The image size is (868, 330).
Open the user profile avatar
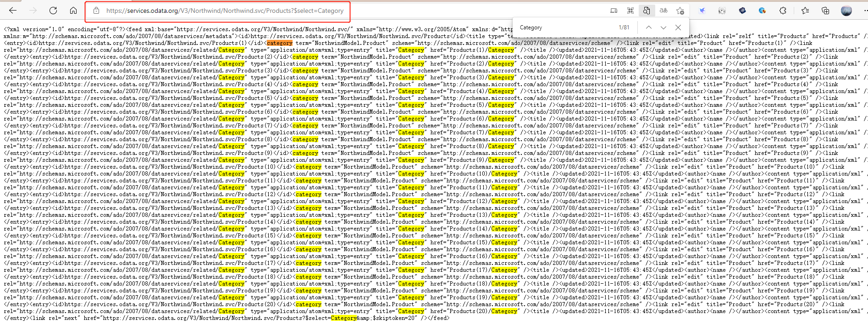846,11
